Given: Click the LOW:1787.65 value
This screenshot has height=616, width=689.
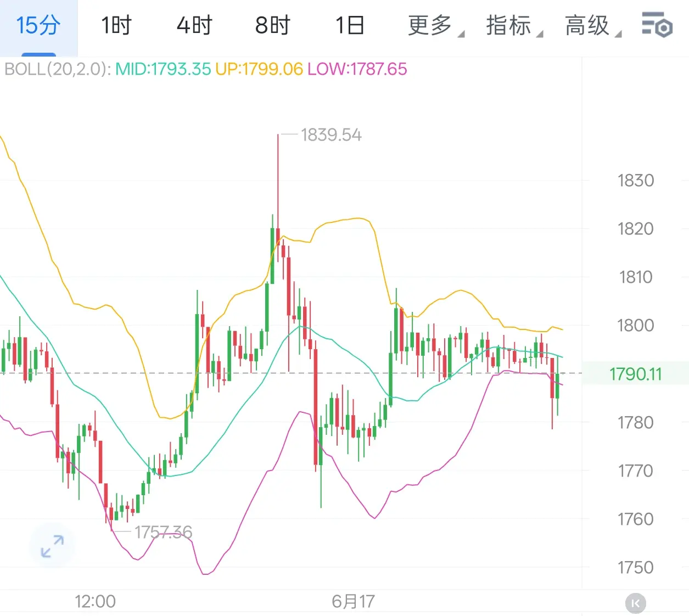Looking at the screenshot, I should (357, 69).
